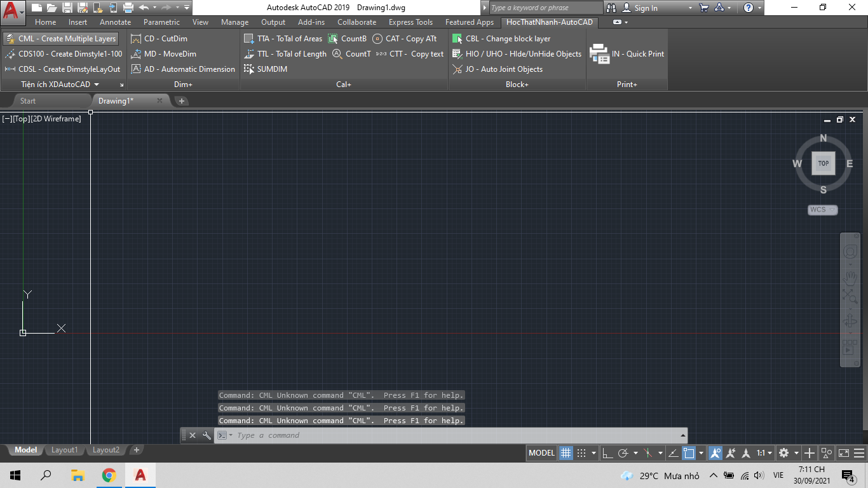Run TTL - Total of Length tool
Image resolution: width=868 pixels, height=488 pixels.
pos(285,54)
